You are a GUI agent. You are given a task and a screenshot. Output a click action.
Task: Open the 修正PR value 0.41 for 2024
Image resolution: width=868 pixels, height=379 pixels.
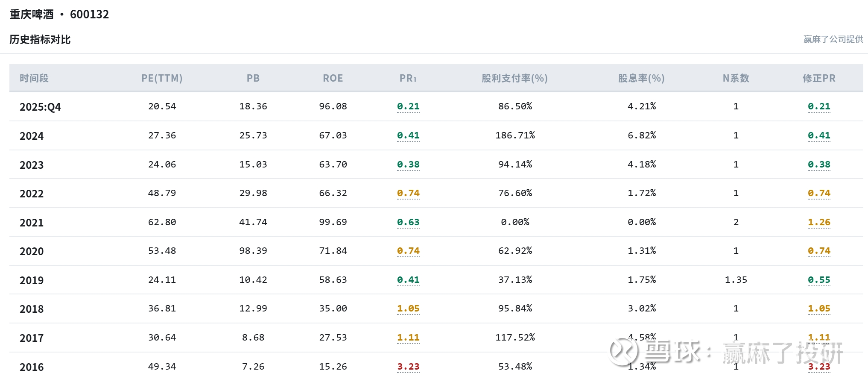[x=819, y=135]
